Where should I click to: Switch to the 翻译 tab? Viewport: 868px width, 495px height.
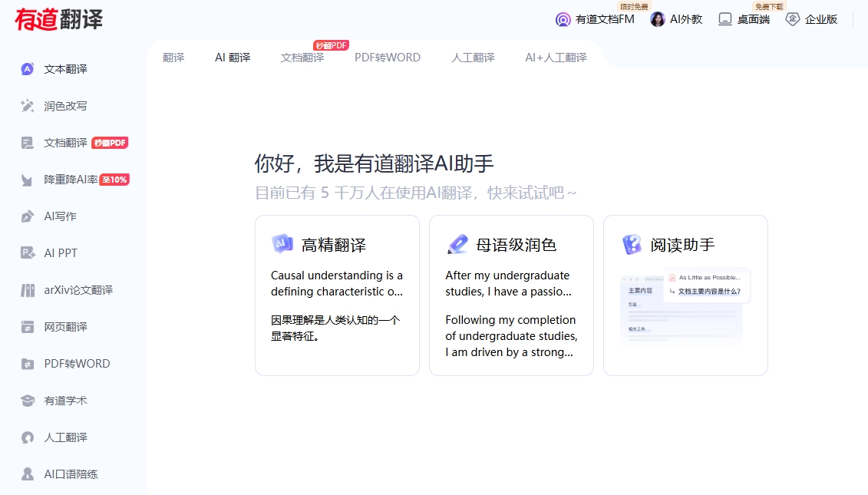click(173, 58)
